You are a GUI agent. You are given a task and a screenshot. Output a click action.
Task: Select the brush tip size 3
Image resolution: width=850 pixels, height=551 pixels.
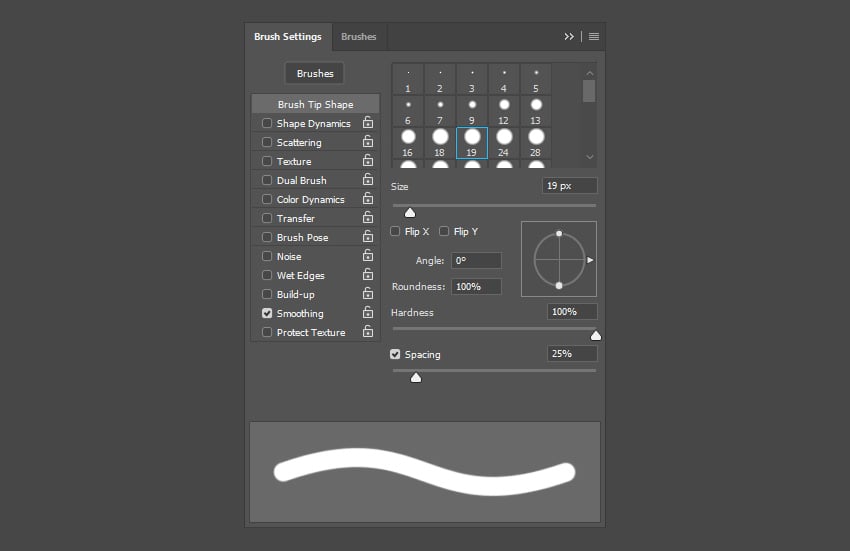(472, 80)
